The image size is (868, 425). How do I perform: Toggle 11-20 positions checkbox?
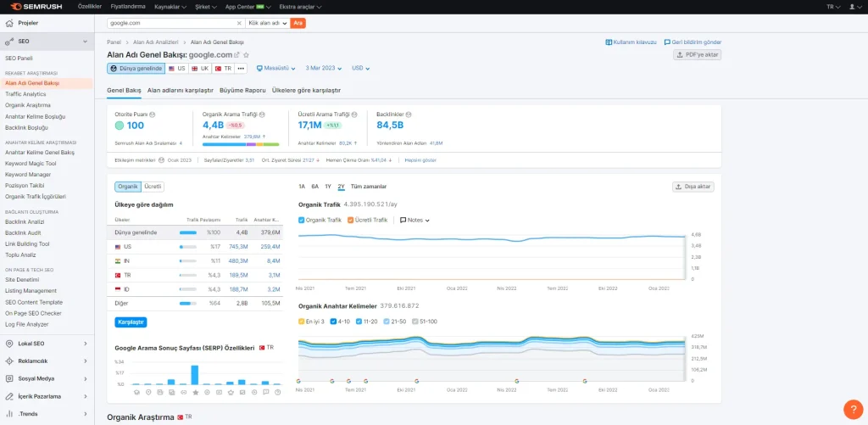[x=359, y=321]
